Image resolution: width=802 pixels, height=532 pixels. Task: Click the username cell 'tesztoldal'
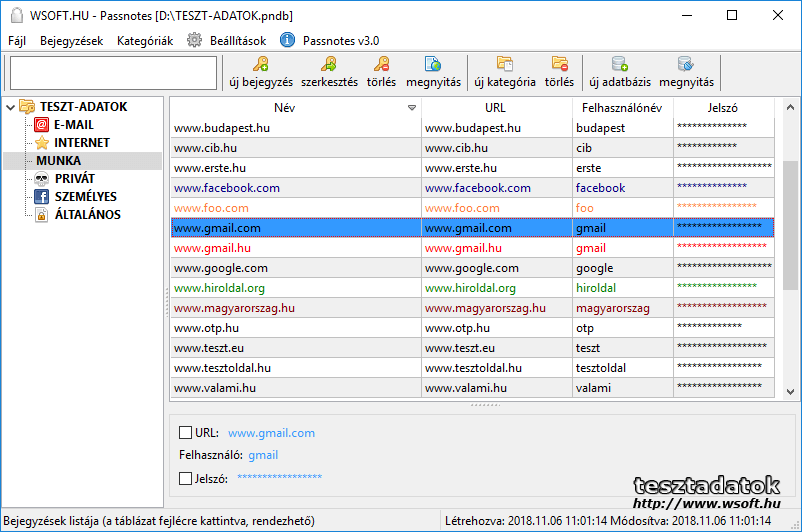coord(600,367)
